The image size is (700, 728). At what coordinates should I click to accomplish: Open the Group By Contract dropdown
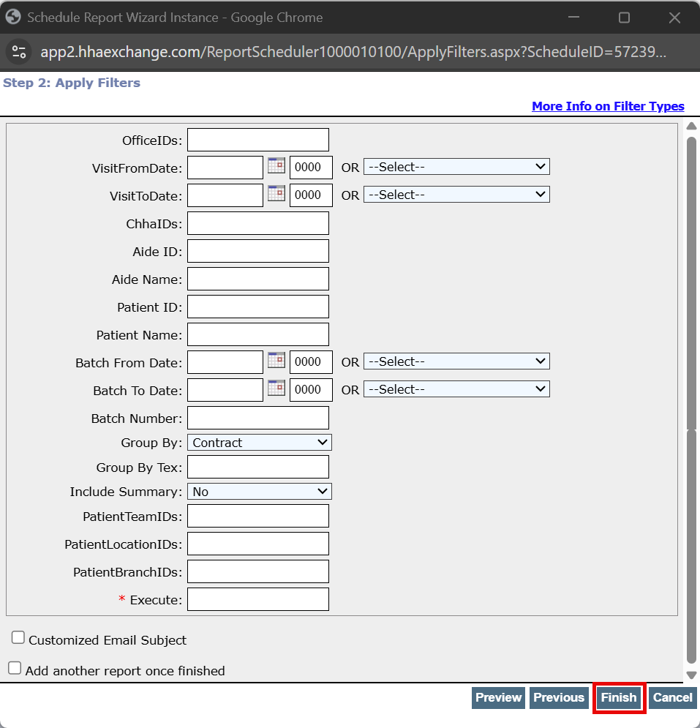pyautogui.click(x=260, y=443)
